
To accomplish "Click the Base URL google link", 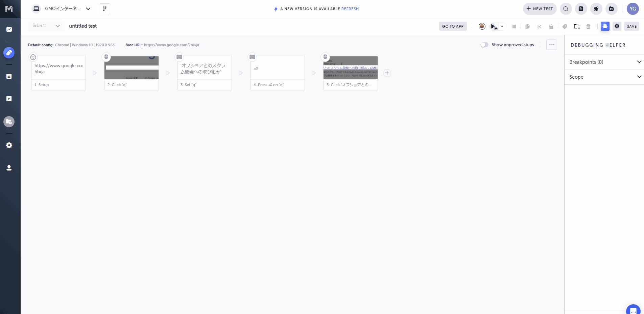I will pos(171,45).
